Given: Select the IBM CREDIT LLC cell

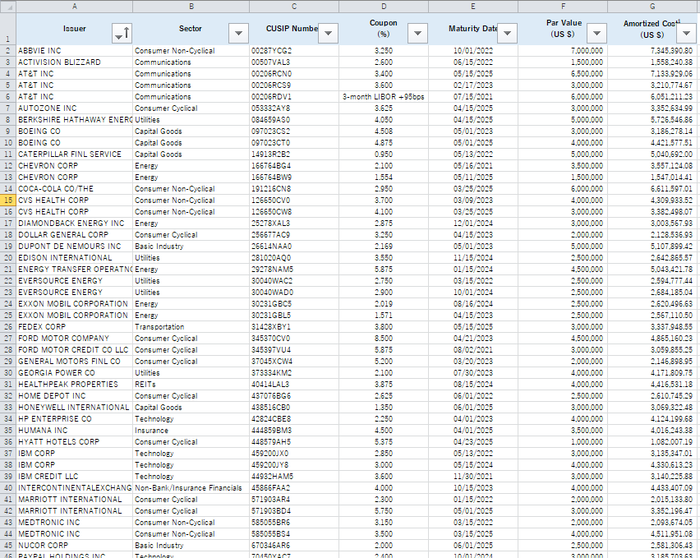Looking at the screenshot, I should pos(75,476).
